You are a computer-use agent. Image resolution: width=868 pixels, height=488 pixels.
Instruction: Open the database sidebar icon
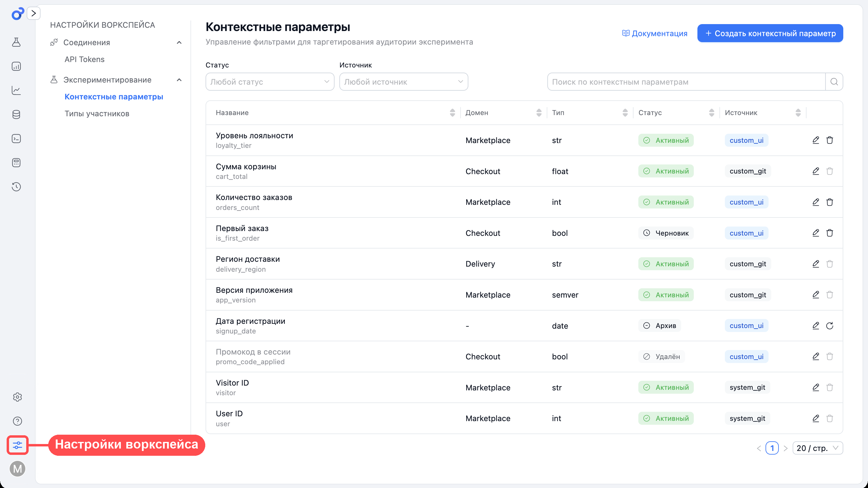coord(17,114)
